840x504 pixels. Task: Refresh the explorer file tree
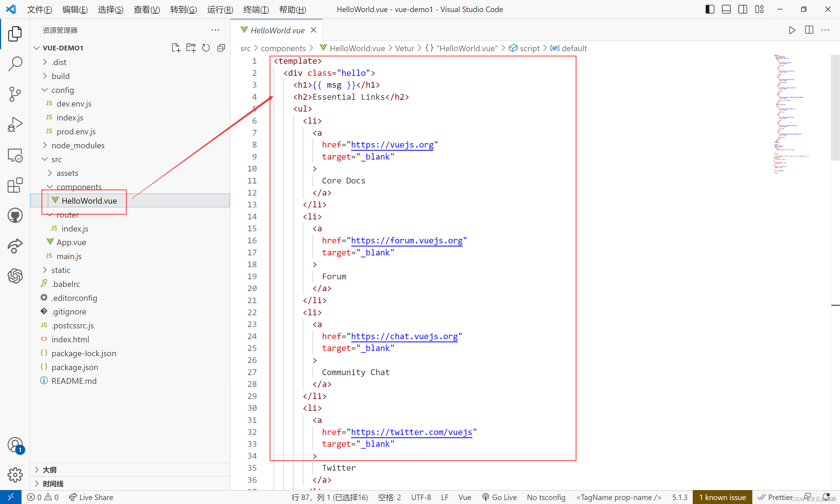[x=206, y=48]
